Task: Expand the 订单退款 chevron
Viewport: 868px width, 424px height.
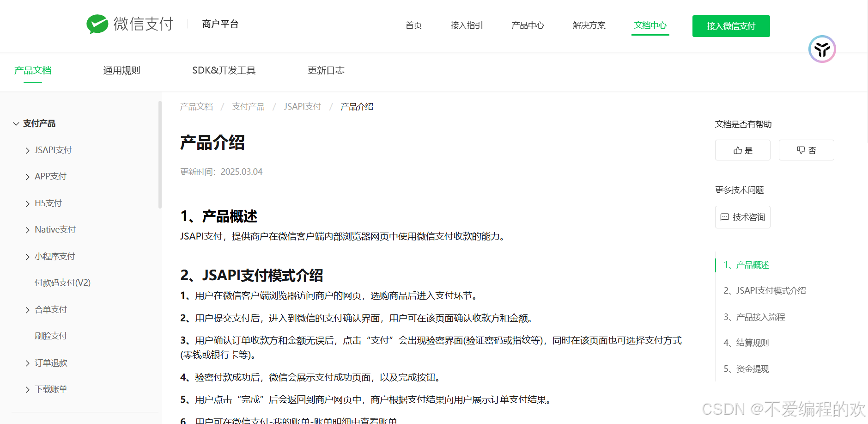Action: pyautogui.click(x=27, y=363)
